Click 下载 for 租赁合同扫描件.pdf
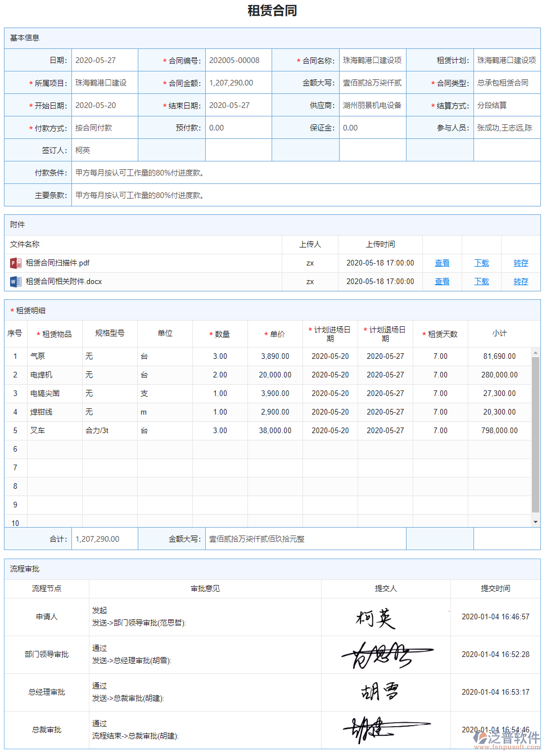The height and width of the screenshot is (756, 546). 481,262
